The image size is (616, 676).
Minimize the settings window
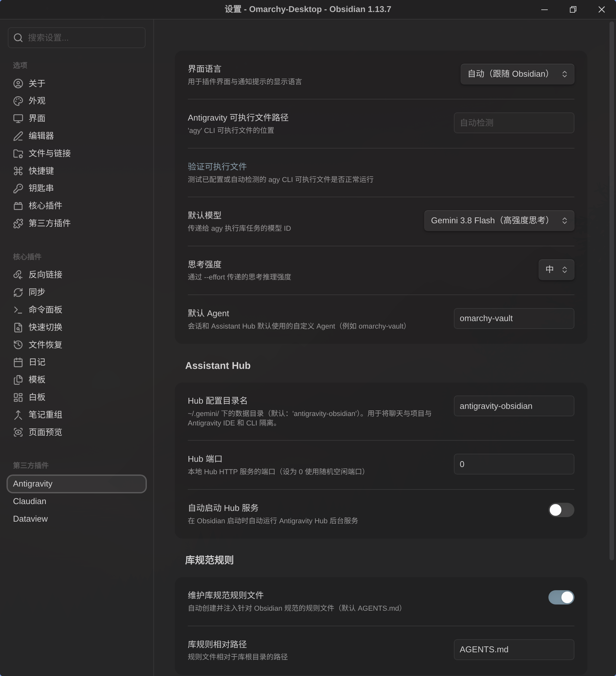(544, 9)
